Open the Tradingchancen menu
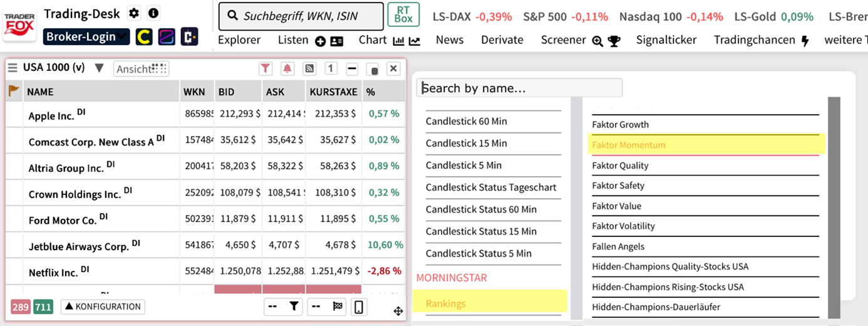Screen dimensions: 868x326 (x=755, y=40)
